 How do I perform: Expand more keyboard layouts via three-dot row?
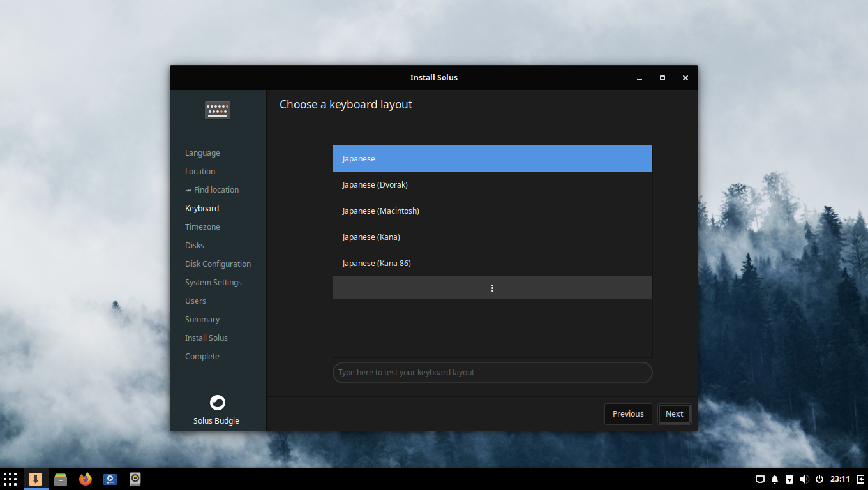(x=493, y=288)
